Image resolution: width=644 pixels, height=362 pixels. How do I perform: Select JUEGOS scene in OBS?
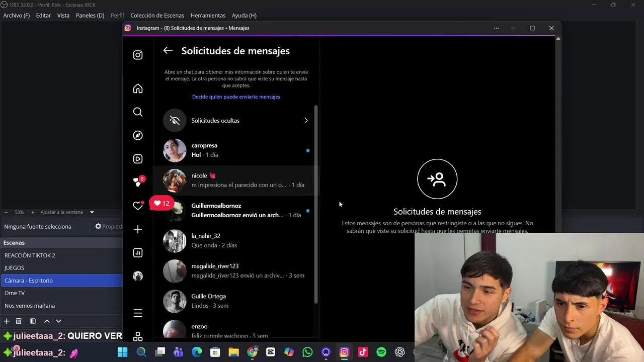[x=61, y=268]
